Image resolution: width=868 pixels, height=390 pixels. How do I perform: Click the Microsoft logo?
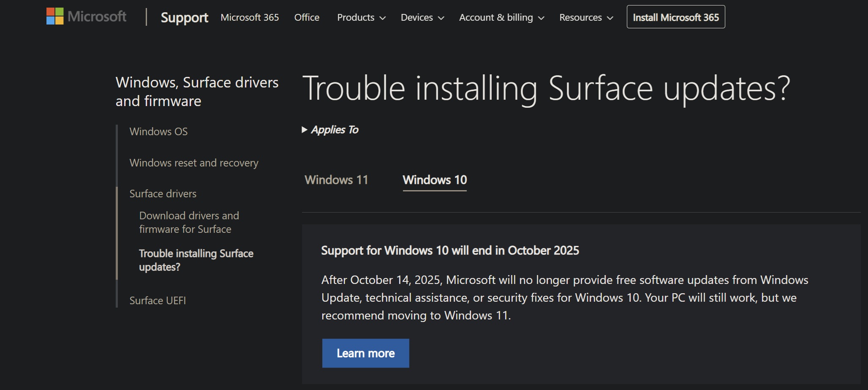(x=85, y=16)
